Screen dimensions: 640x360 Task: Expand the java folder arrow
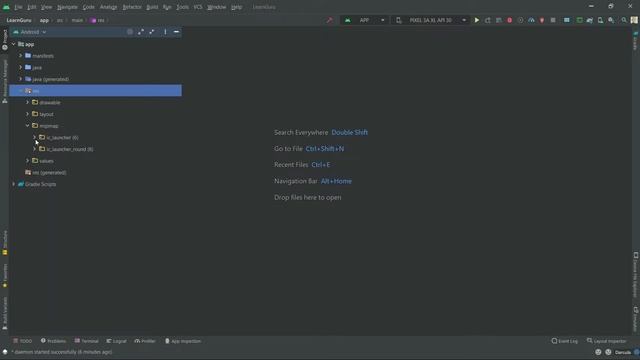tap(20, 67)
